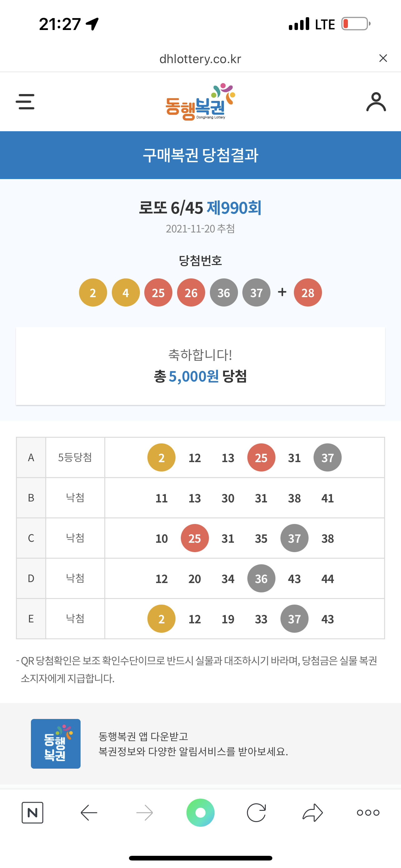Open the Naver N home icon
401x868 pixels.
pos(32,812)
